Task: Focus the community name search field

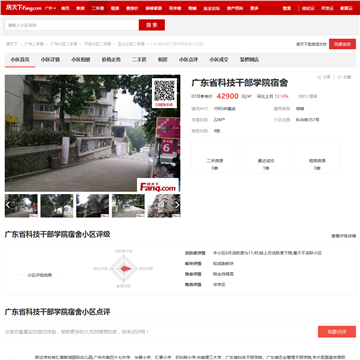Action: pyautogui.click(x=72, y=25)
